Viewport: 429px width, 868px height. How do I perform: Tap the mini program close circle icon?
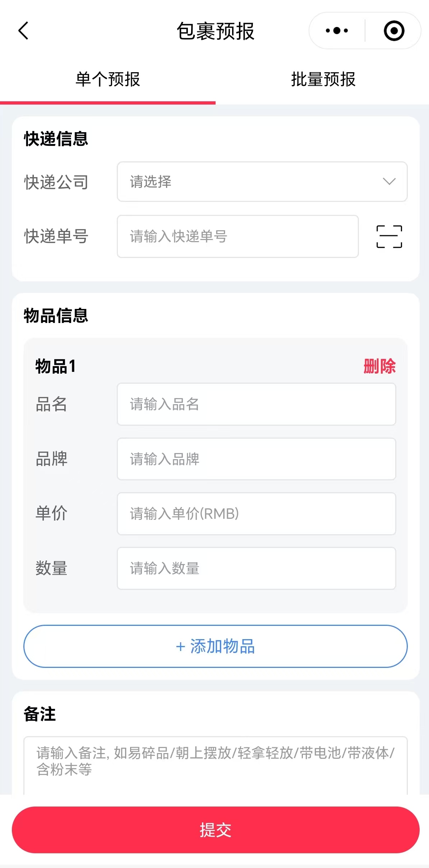point(394,31)
